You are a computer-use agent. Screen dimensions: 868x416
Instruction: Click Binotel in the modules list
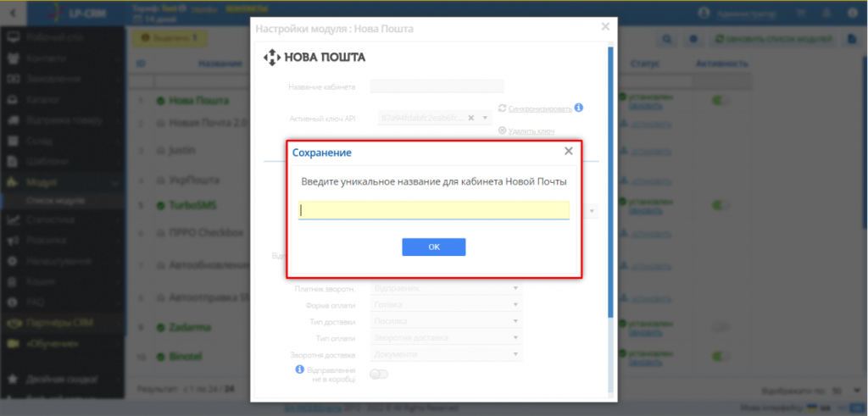click(x=187, y=356)
